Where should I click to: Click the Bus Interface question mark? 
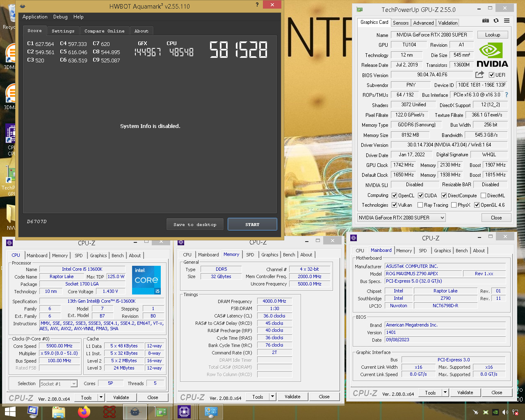click(x=507, y=95)
